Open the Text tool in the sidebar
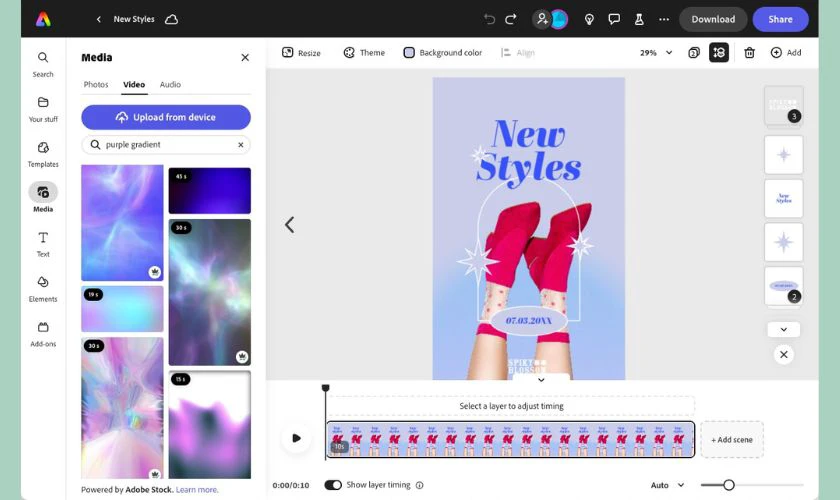The image size is (840, 500). 43,244
